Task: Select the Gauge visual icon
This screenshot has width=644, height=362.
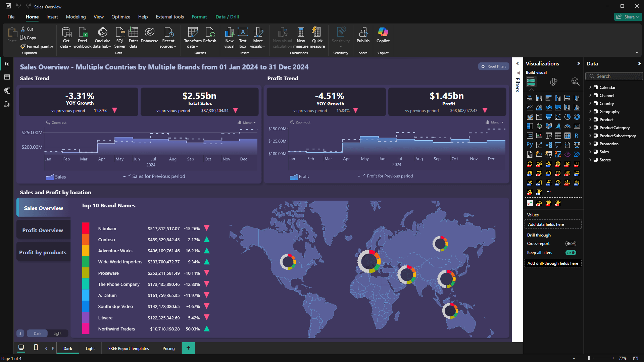Action: click(x=568, y=126)
